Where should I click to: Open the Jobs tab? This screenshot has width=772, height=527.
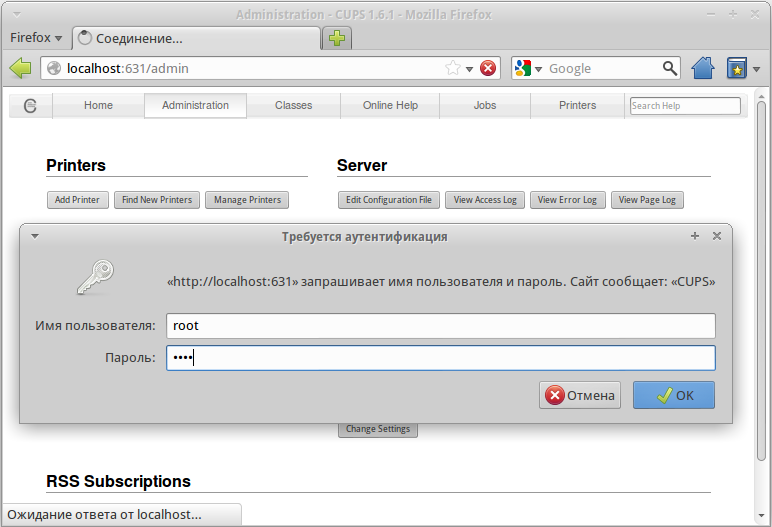[485, 105]
